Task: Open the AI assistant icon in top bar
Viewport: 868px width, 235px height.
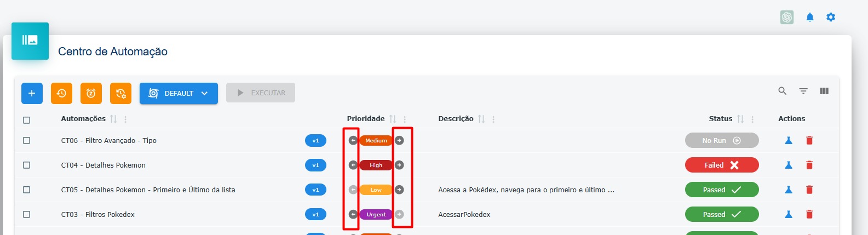Action: click(x=787, y=18)
